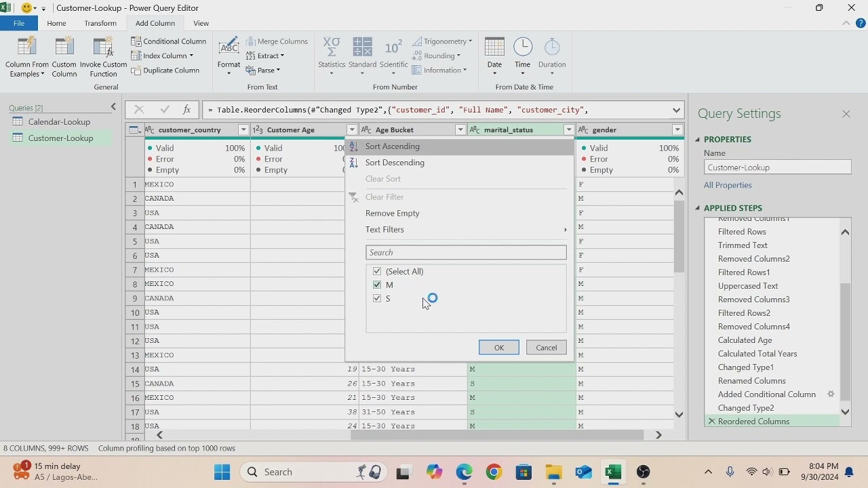Select Changed Type2 applied step

point(746,408)
